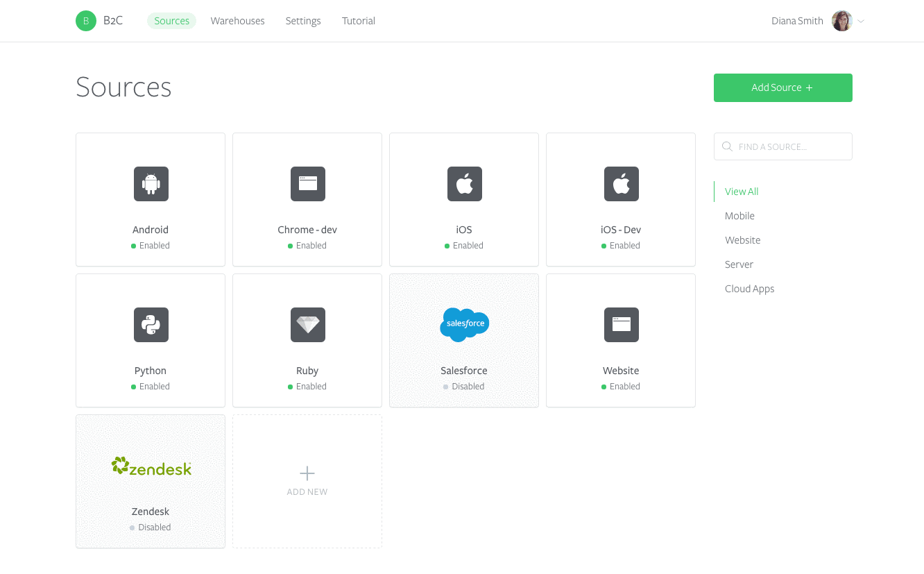This screenshot has width=924, height=574.
Task: Click the Enabled status under Ruby
Action: click(307, 387)
